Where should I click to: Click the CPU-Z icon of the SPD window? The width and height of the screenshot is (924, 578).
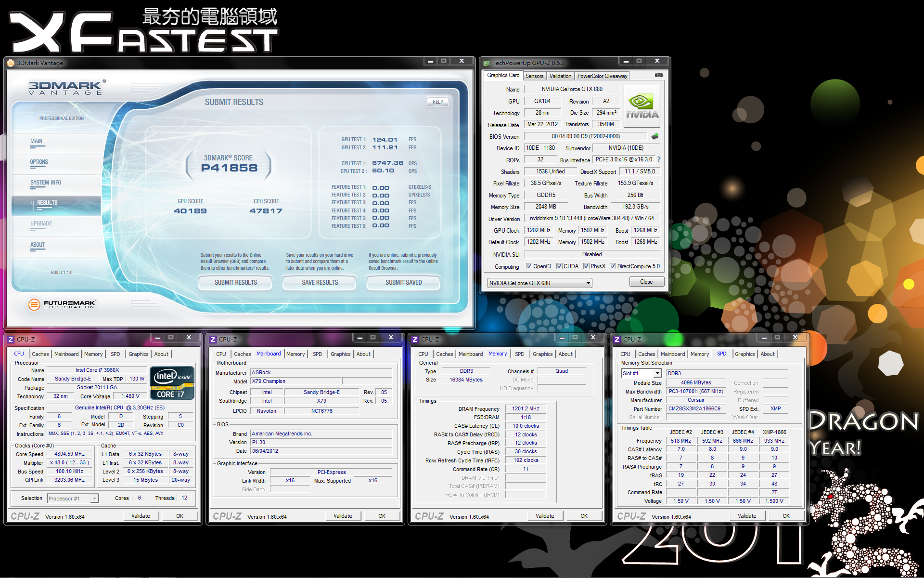[x=617, y=340]
